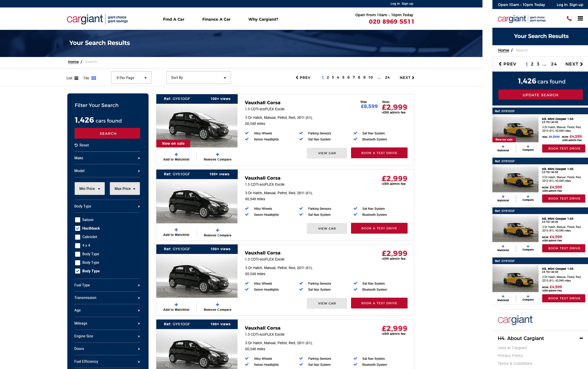Click the red SEARCH button
This screenshot has height=369, width=588.
pyautogui.click(x=107, y=133)
